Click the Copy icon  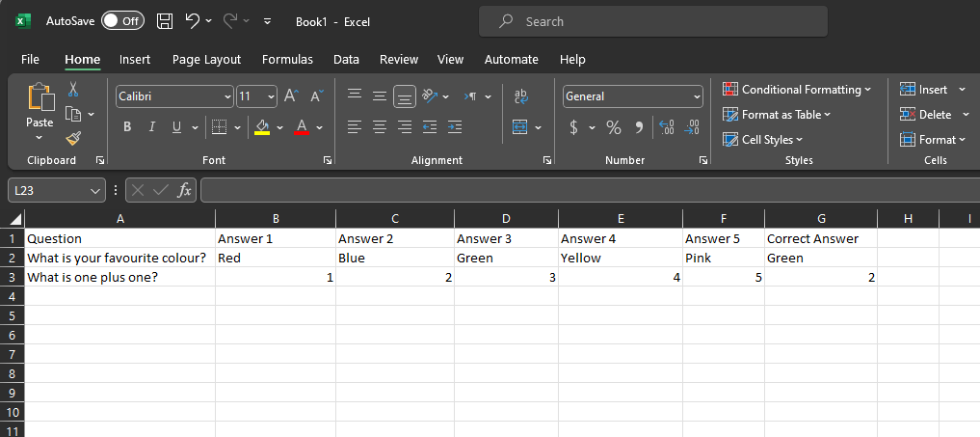tap(74, 114)
